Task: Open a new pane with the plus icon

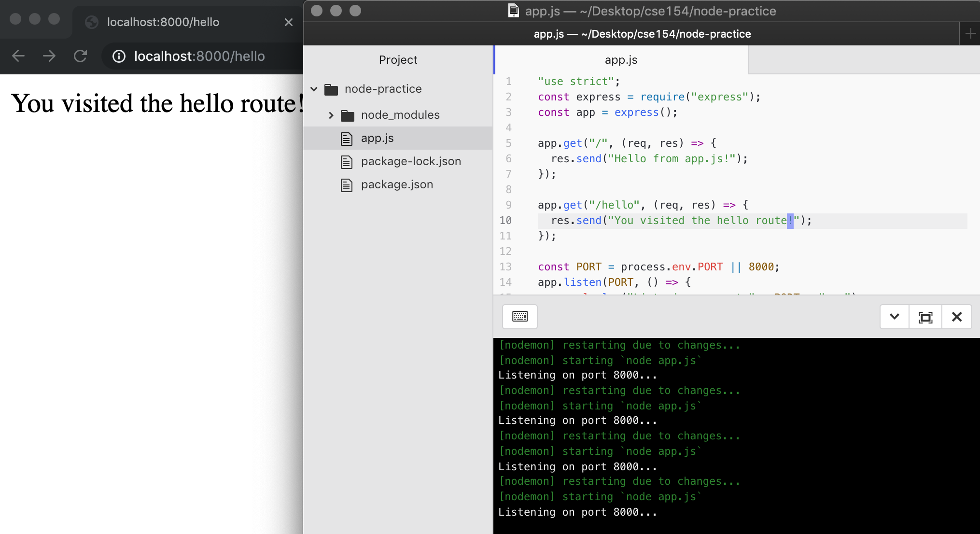Action: 970,33
